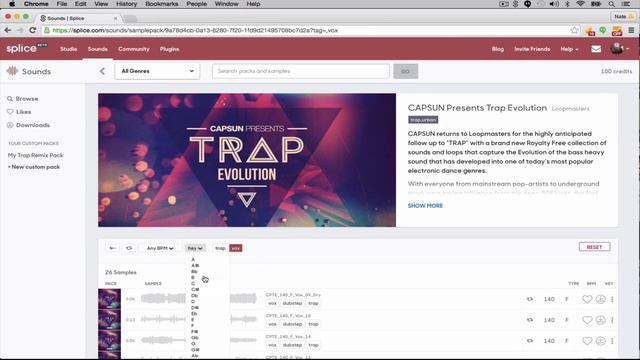Viewport: 640px width, 360px height.
Task: Toggle the one-shot filter icon
Action: 112,248
